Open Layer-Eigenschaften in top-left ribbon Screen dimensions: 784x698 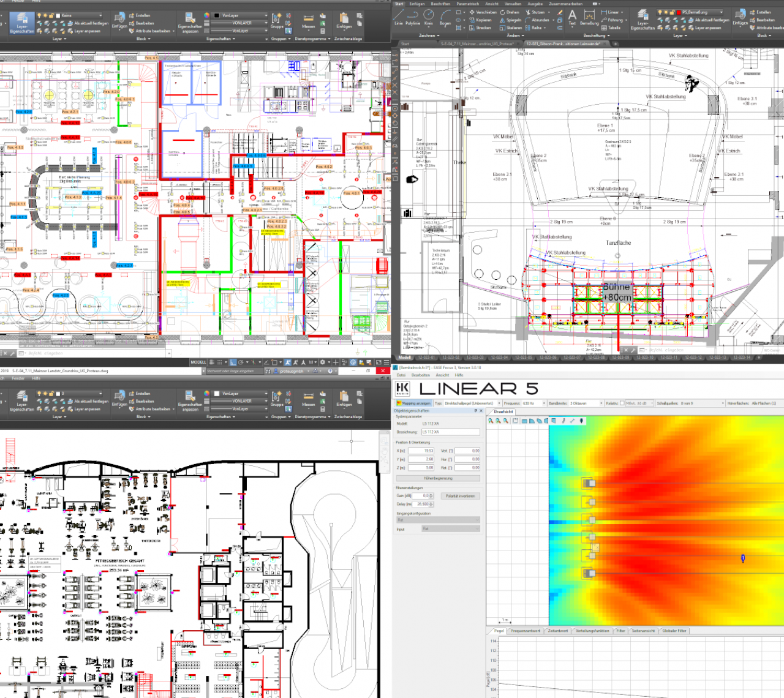coord(22,22)
